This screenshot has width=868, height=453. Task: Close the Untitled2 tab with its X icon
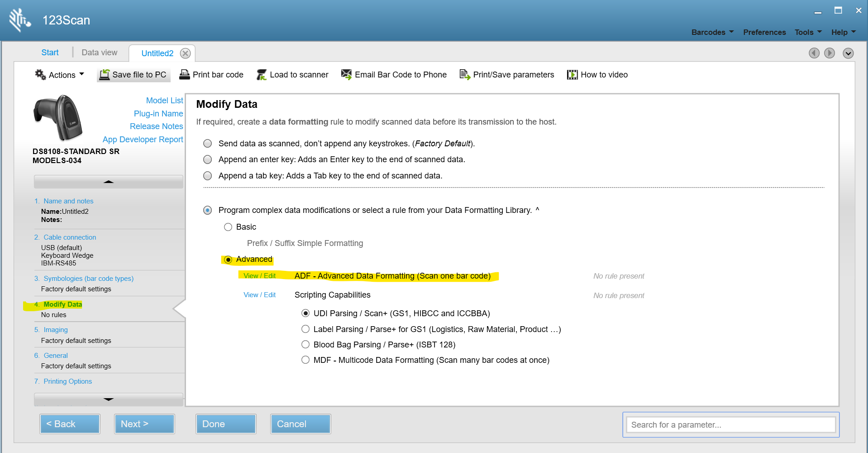click(x=185, y=53)
